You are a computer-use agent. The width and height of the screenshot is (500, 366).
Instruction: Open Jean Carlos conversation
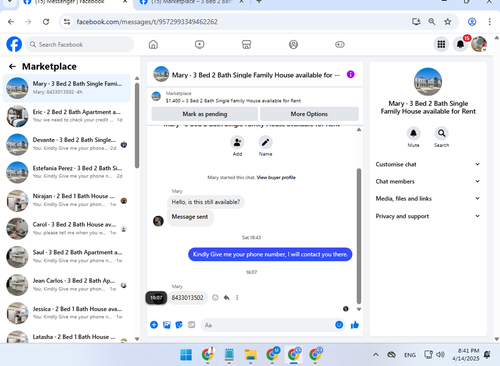67,285
